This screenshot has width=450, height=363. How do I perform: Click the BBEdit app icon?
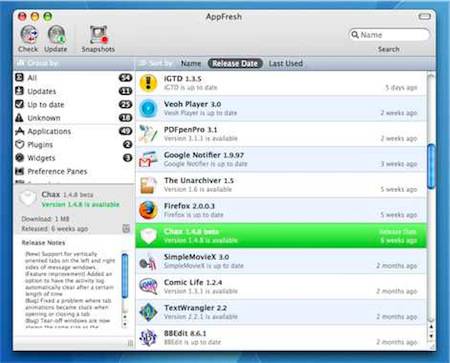pyautogui.click(x=148, y=337)
